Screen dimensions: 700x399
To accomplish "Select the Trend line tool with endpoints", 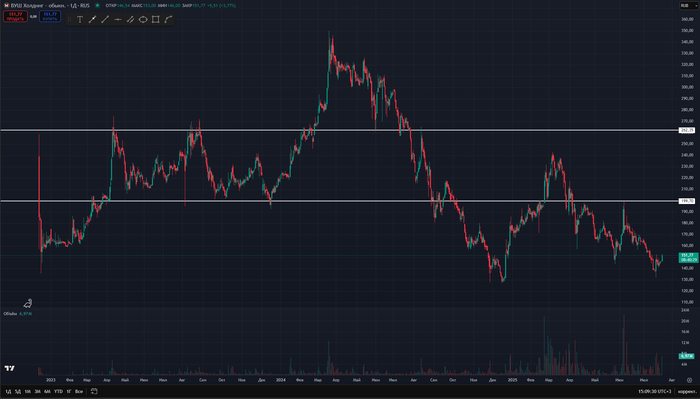I will point(92,20).
